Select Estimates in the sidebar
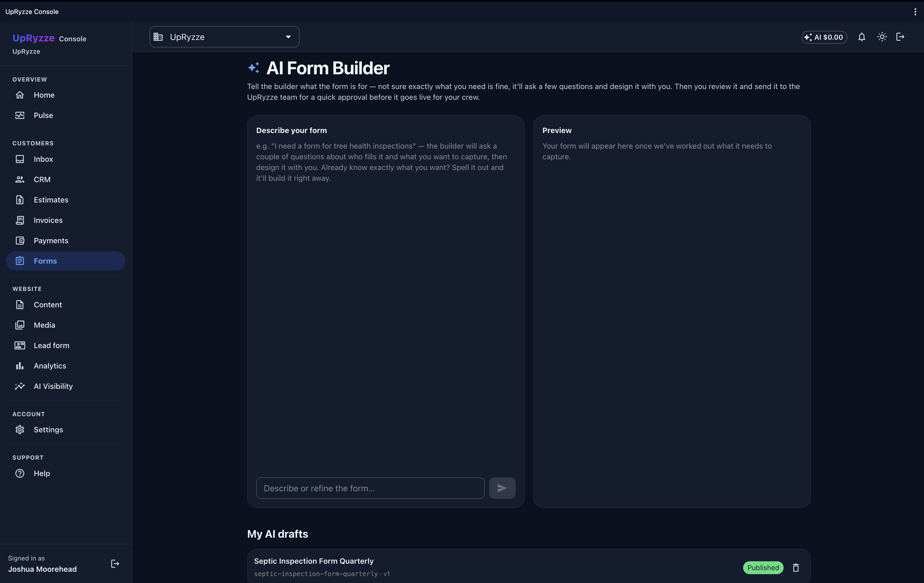This screenshot has height=583, width=924. click(x=66, y=200)
